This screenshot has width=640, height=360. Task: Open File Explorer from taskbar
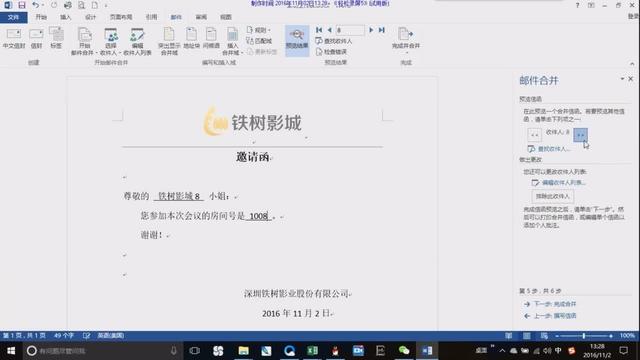(x=244, y=351)
